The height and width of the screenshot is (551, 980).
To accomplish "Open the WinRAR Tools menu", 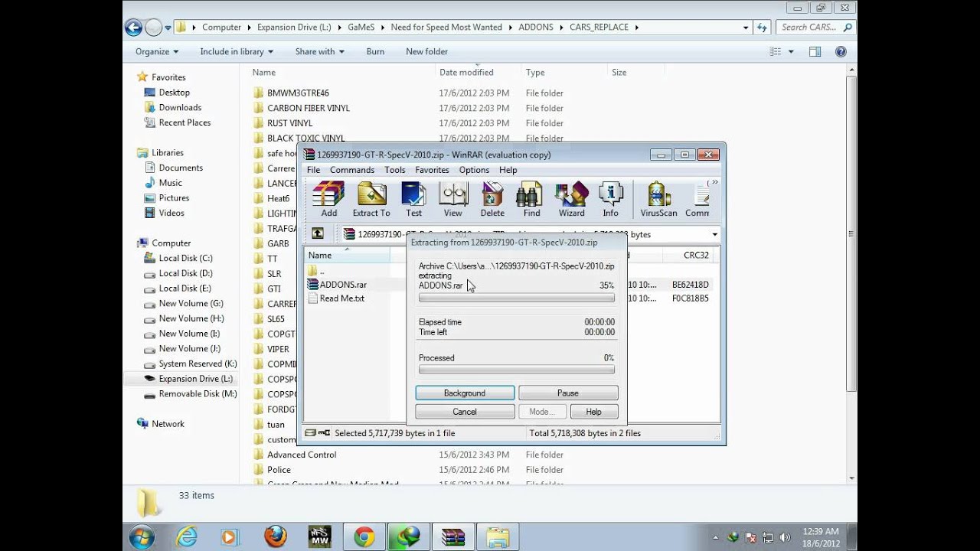I will click(395, 170).
